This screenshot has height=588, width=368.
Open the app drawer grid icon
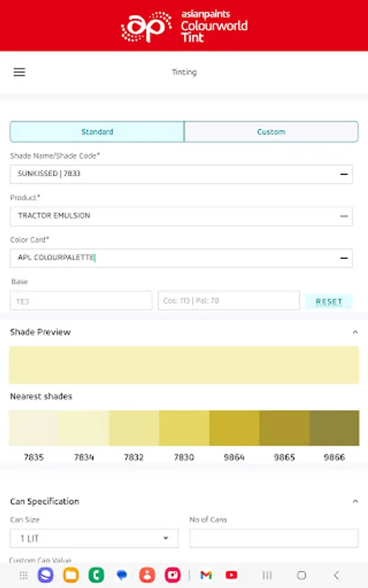coord(24,575)
